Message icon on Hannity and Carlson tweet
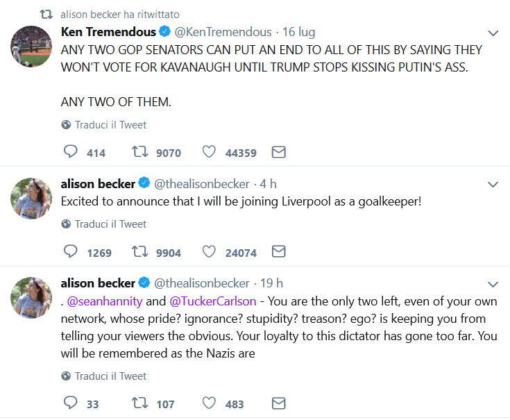This screenshot has height=420, width=510. (278, 403)
